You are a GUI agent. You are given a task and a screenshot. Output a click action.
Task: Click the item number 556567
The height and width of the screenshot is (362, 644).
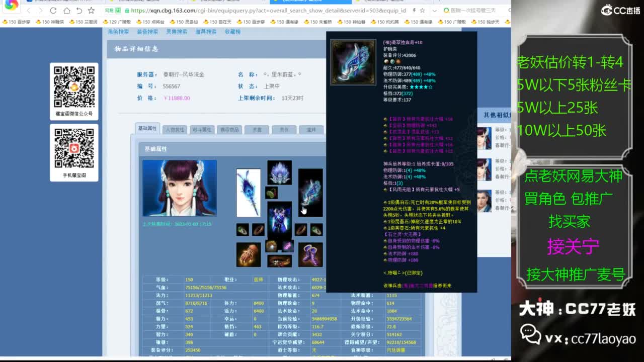[x=172, y=86]
